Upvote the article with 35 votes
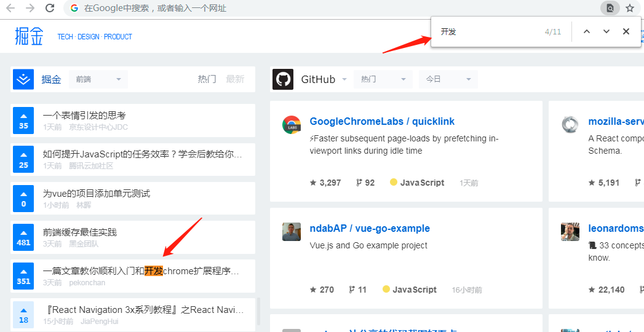 [23, 121]
